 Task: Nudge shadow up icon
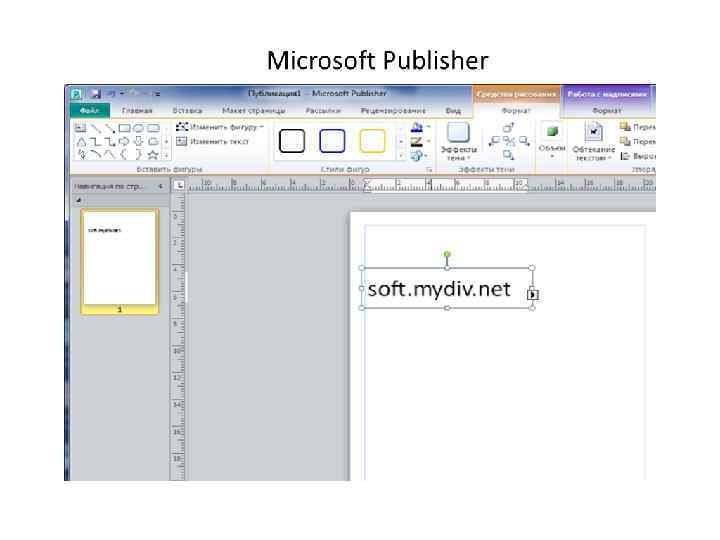coord(508,127)
